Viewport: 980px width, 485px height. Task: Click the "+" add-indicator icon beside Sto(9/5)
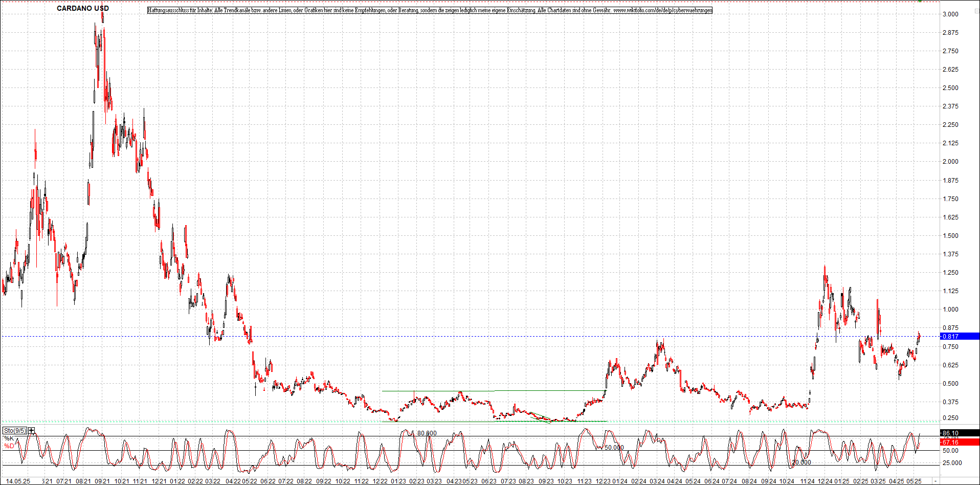click(x=31, y=430)
